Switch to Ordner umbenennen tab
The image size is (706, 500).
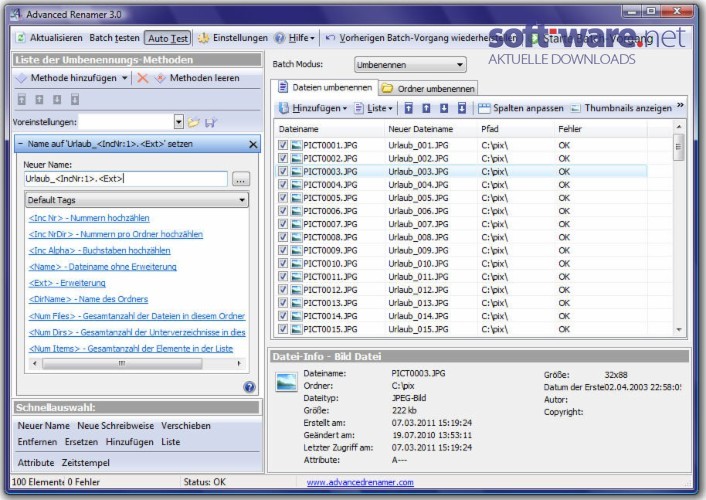tap(429, 89)
